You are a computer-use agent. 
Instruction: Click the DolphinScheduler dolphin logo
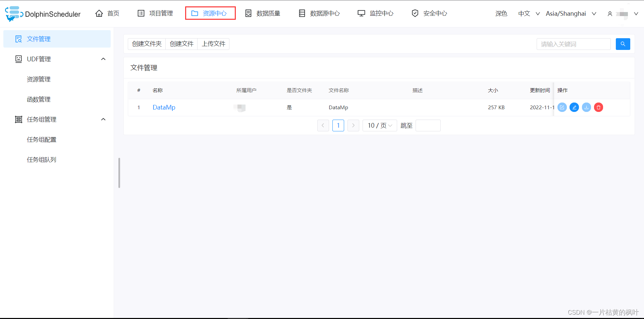click(14, 14)
